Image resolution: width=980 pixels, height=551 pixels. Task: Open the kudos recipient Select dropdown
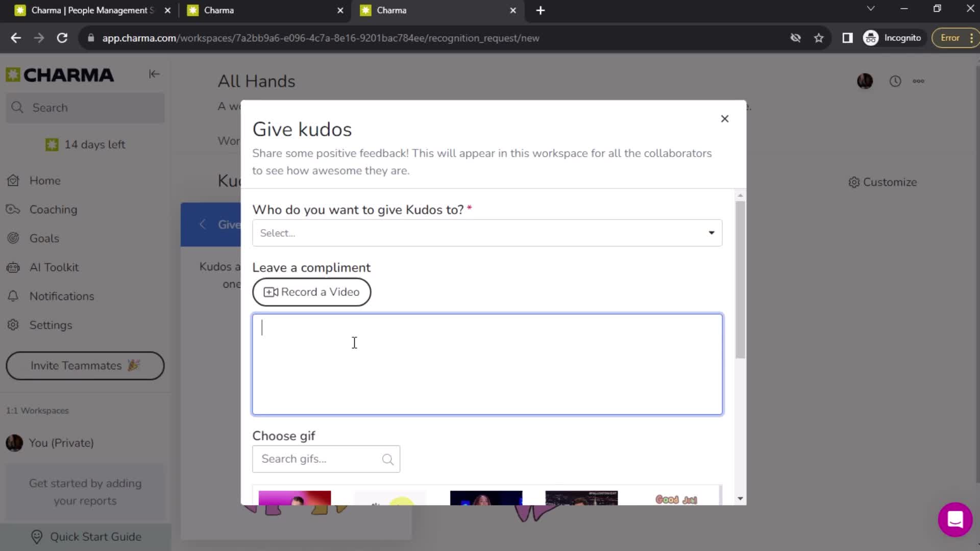(x=487, y=233)
